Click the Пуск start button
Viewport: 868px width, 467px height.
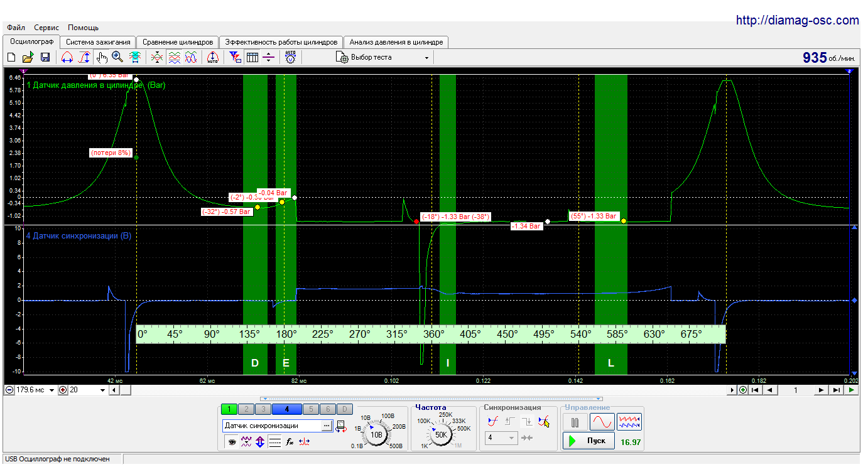(x=589, y=441)
